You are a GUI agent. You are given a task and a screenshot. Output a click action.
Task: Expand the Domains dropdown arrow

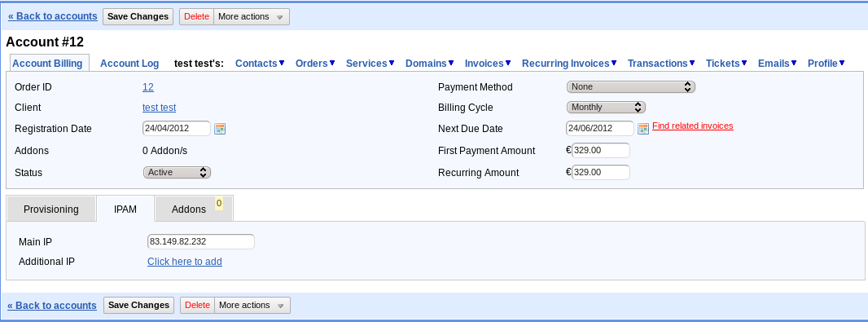click(x=451, y=63)
